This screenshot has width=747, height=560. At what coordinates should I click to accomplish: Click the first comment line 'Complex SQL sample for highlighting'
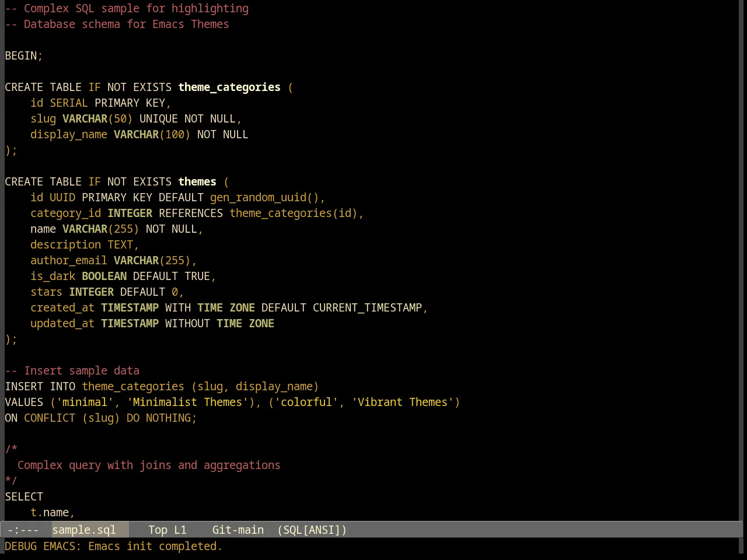(x=136, y=8)
